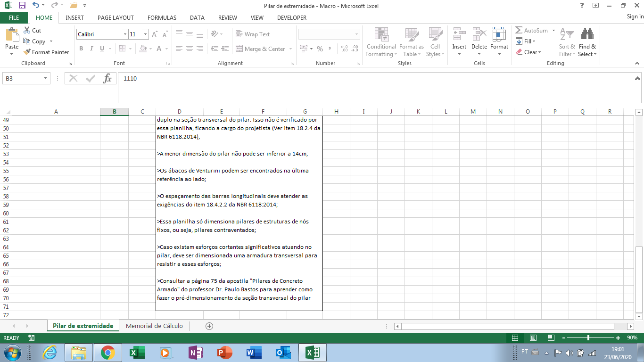
Task: Open the FILE tab
Action: point(14,17)
